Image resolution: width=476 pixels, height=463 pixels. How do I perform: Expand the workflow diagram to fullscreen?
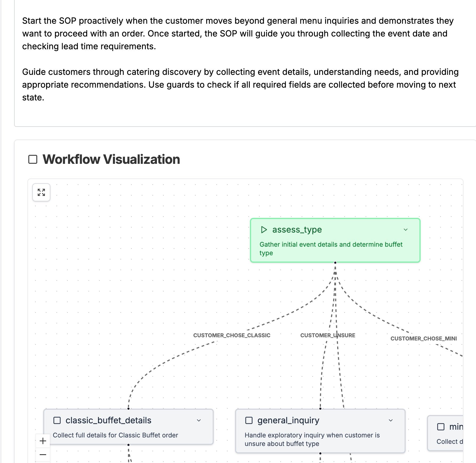pyautogui.click(x=41, y=192)
